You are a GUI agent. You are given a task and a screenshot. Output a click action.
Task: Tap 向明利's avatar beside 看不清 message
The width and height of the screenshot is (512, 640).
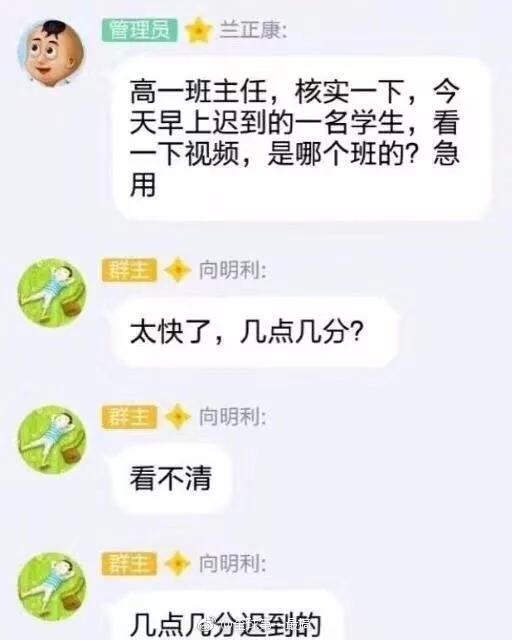[52, 440]
